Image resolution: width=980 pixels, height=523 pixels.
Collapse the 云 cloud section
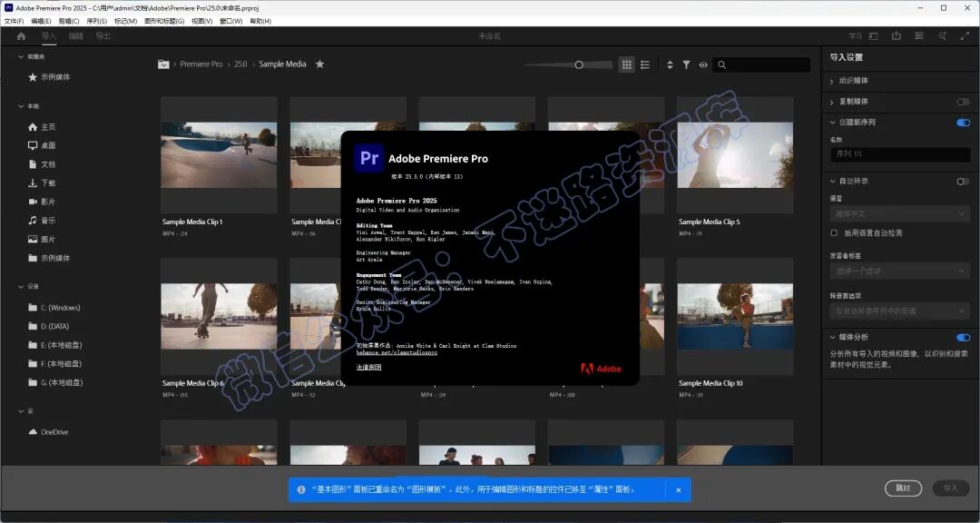pyautogui.click(x=21, y=411)
